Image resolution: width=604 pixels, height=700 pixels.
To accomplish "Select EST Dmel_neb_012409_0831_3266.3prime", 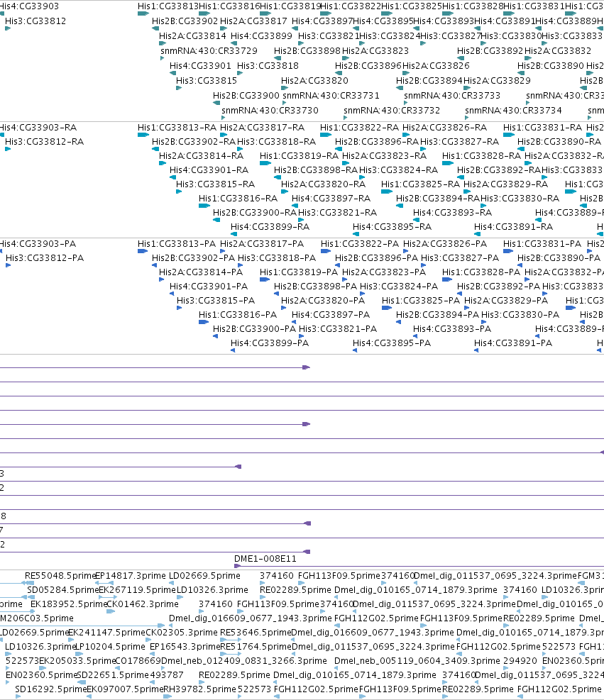I will pyautogui.click(x=244, y=661).
